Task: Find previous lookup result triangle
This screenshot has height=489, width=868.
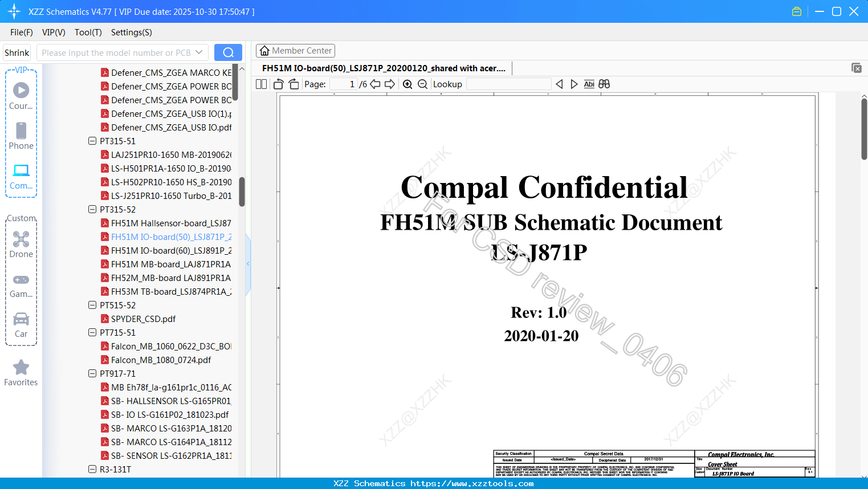Action: (559, 84)
